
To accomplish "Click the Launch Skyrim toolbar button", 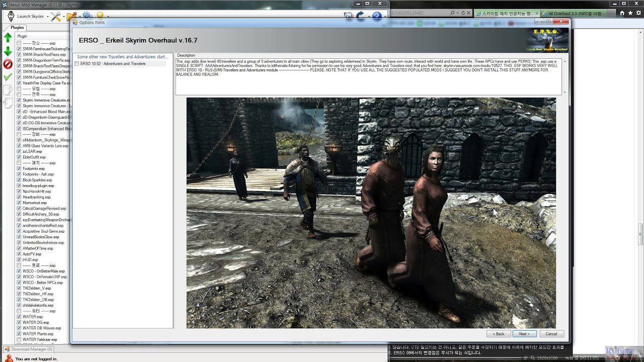I will tap(25, 16).
